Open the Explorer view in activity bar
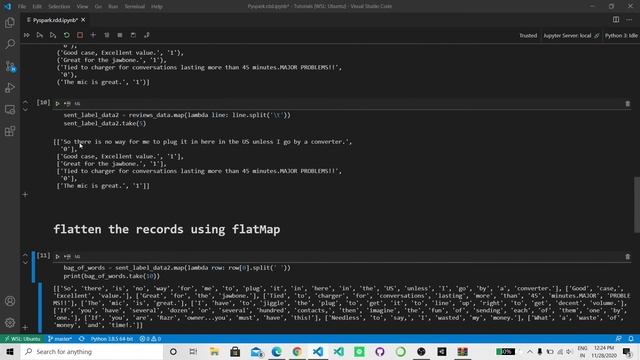 pyautogui.click(x=10, y=22)
